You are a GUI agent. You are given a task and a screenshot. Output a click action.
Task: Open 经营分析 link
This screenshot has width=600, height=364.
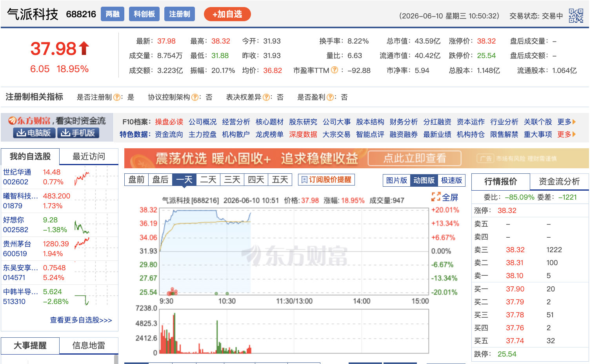point(236,122)
